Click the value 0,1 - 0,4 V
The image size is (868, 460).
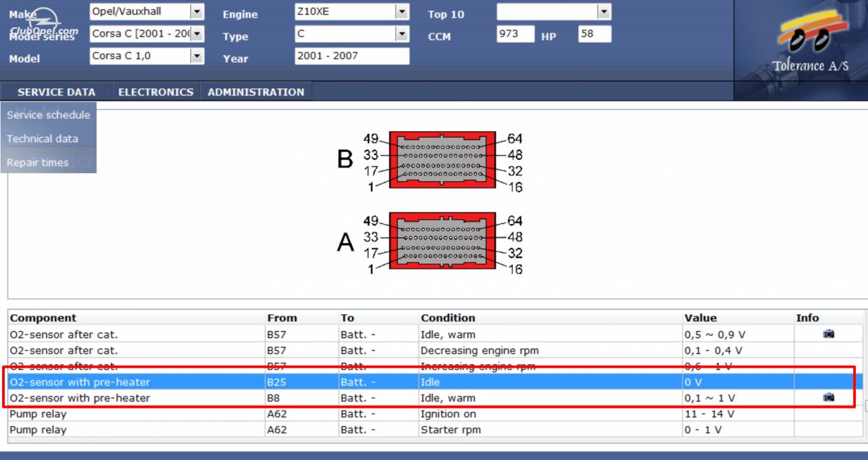coord(713,351)
